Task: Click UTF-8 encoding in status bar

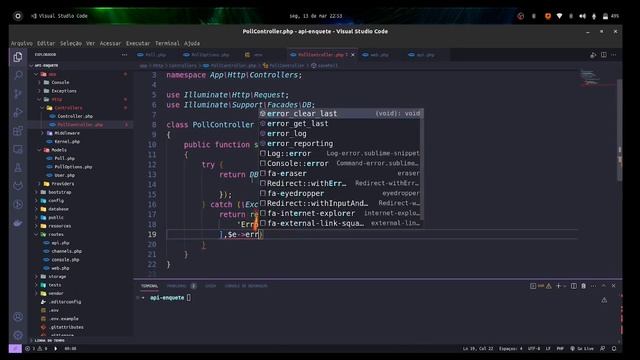Action: (534, 349)
